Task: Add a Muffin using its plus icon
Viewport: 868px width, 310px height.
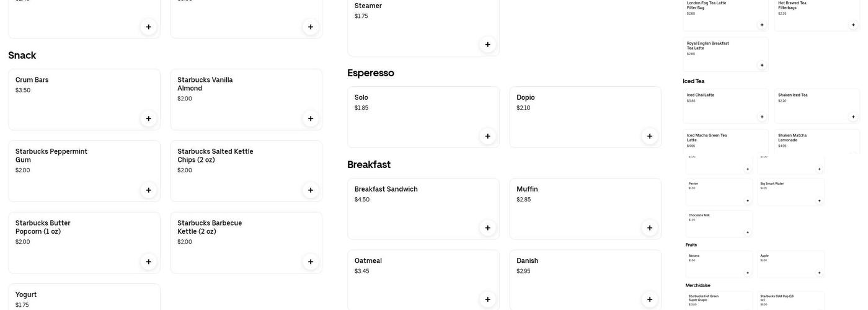Action: click(x=650, y=228)
